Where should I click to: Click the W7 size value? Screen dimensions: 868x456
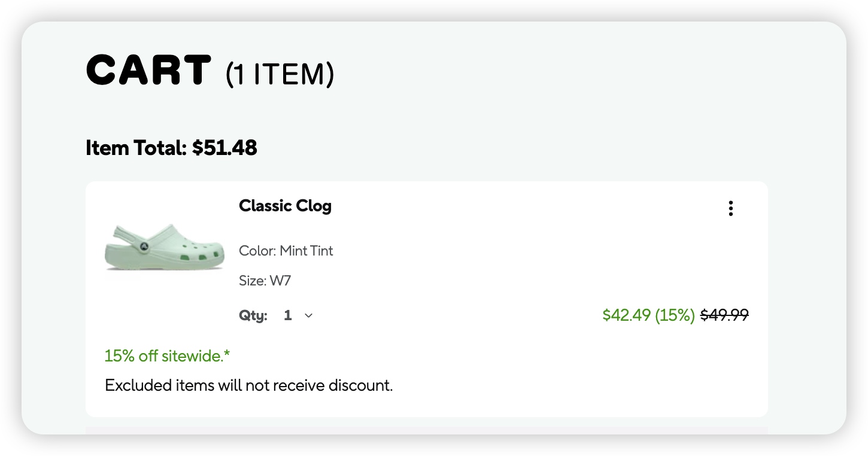click(280, 281)
